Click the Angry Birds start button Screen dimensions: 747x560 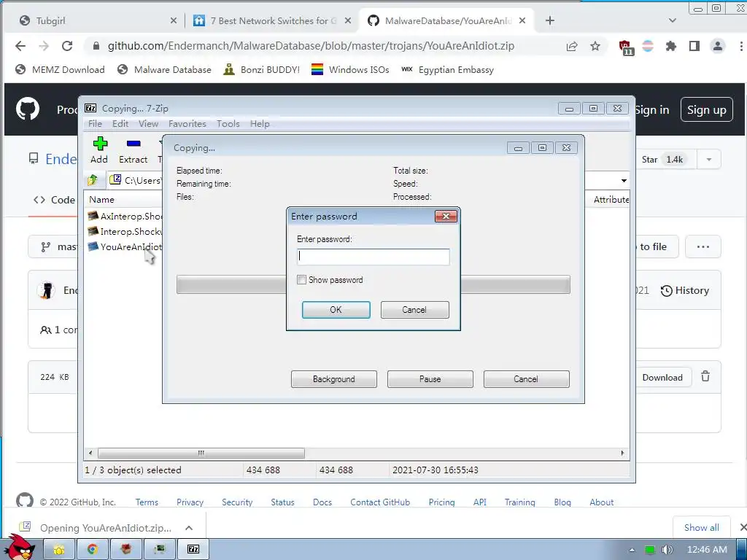[x=19, y=547]
